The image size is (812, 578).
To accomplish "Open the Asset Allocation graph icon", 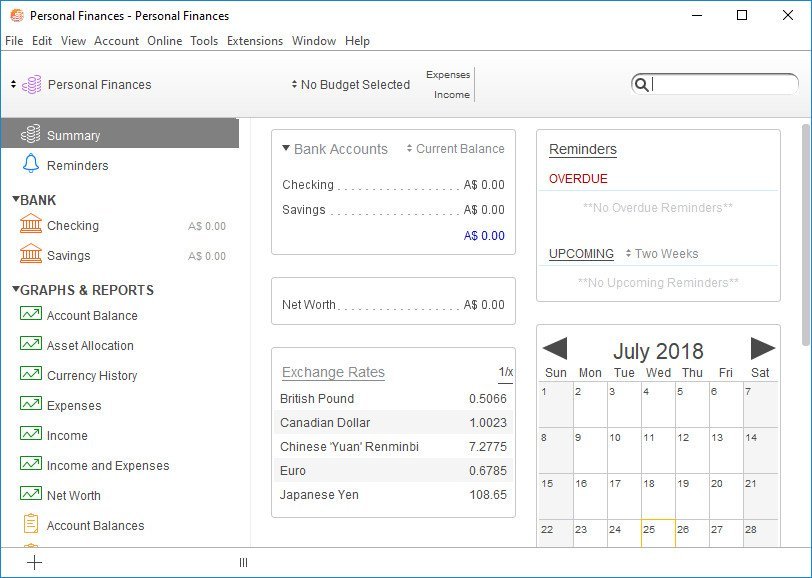I will (x=30, y=345).
